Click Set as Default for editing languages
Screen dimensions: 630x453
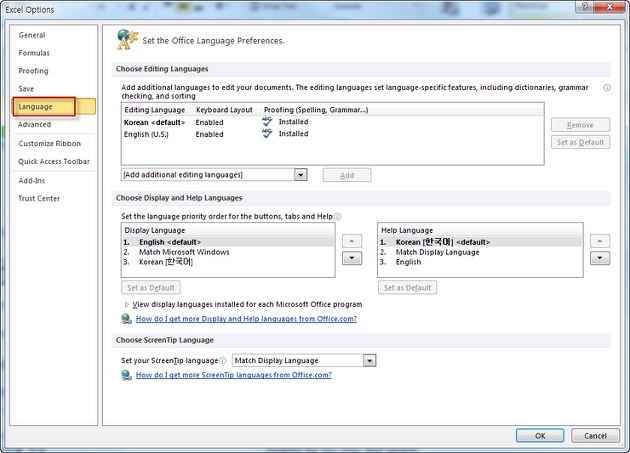pyautogui.click(x=580, y=142)
